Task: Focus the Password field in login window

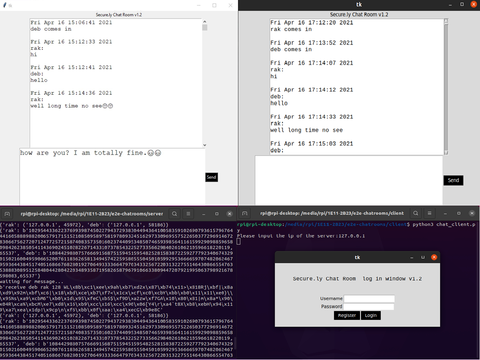Action: [369, 306]
